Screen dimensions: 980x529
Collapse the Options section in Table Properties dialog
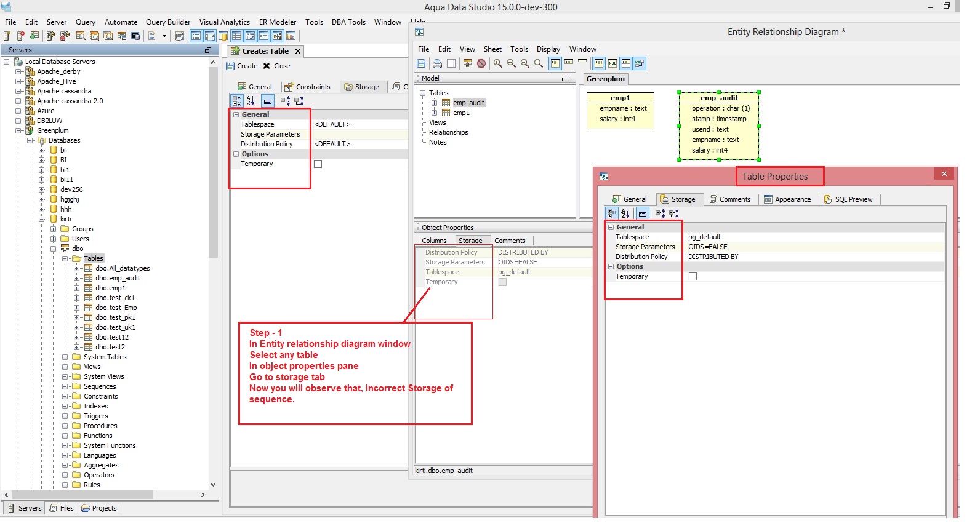611,267
